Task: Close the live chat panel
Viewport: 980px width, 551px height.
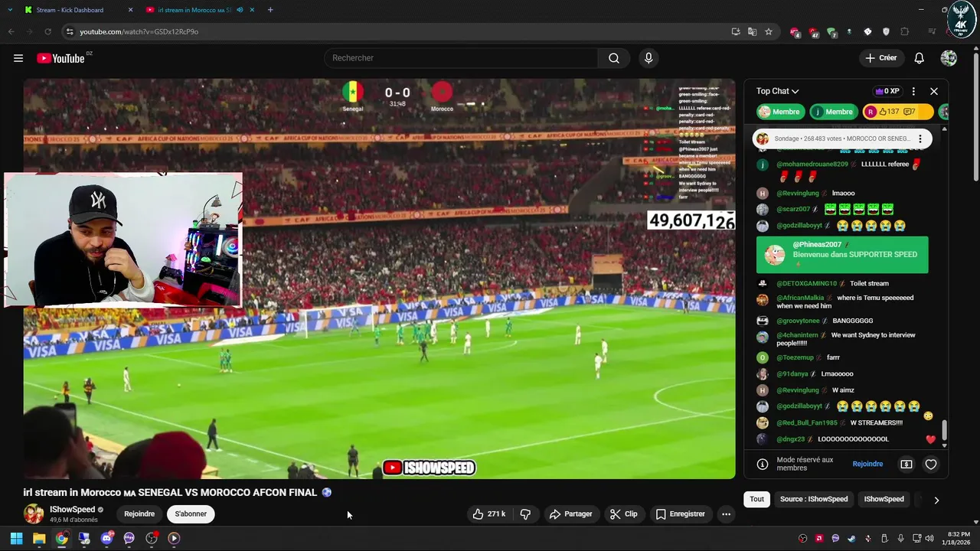Action: click(934, 91)
